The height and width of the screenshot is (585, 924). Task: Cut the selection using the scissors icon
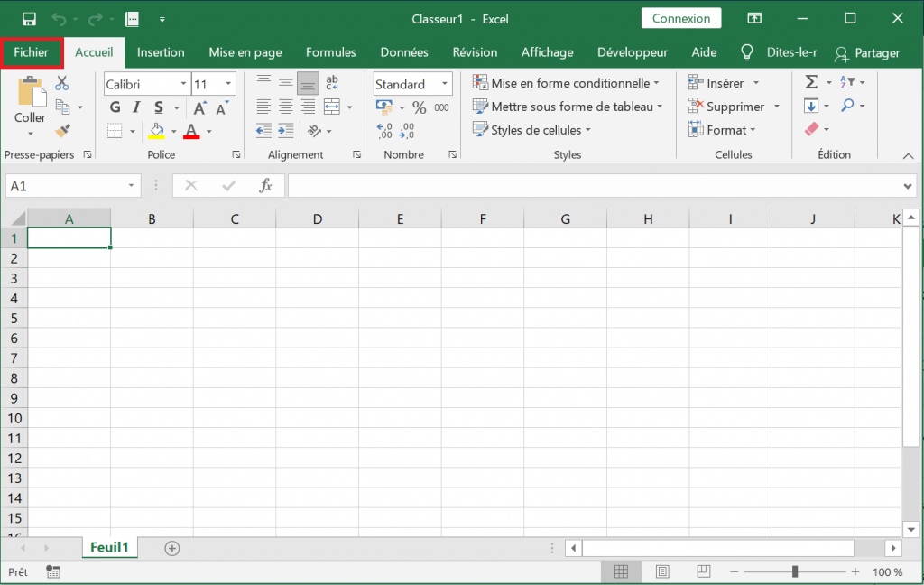click(x=62, y=82)
